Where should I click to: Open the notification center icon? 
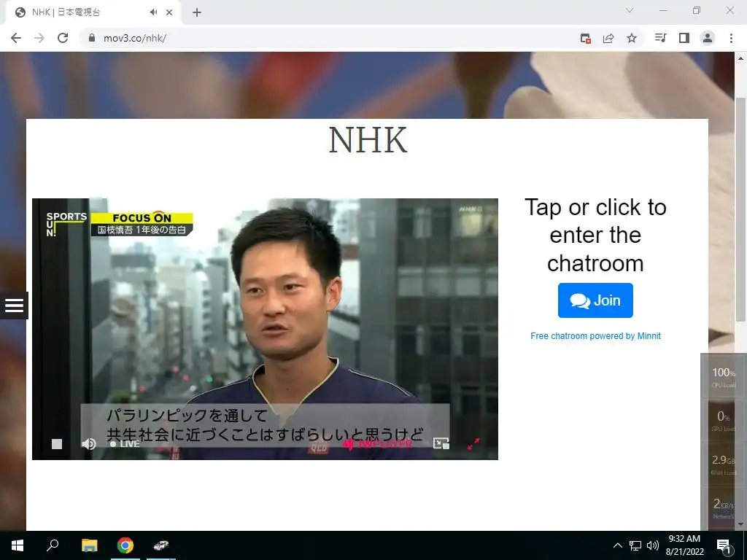(724, 545)
